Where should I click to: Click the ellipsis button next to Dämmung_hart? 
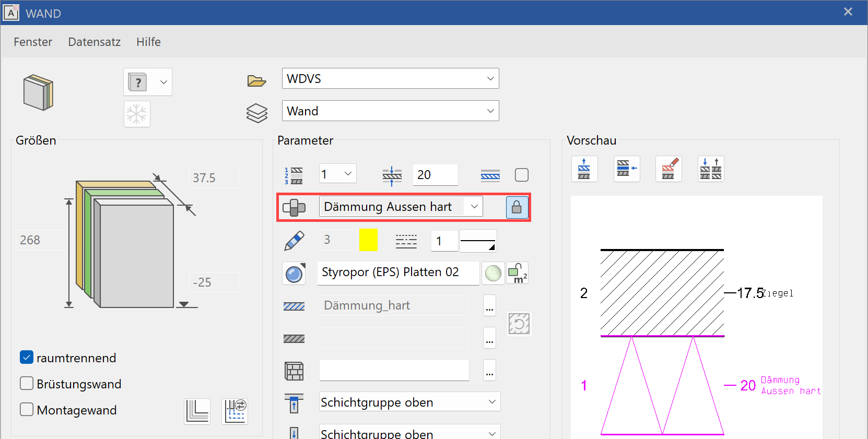click(x=489, y=306)
